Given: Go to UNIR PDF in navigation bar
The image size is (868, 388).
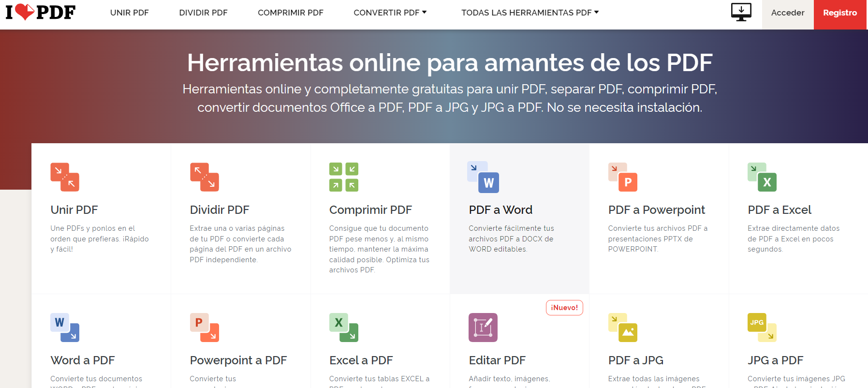Looking at the screenshot, I should [129, 13].
